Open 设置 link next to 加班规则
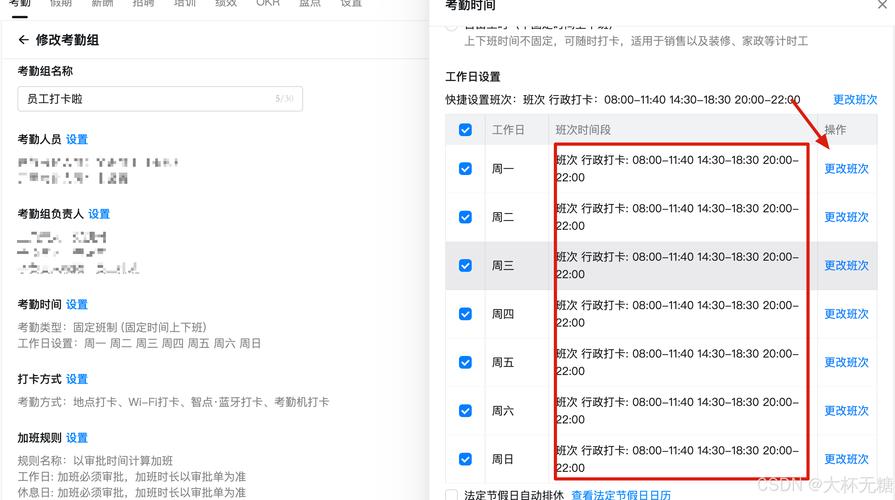 tap(76, 438)
